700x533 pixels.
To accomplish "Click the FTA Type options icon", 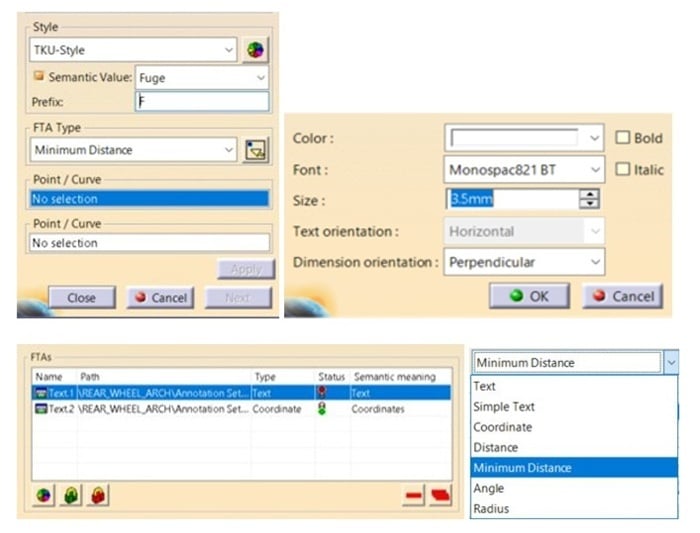I will pos(256,150).
